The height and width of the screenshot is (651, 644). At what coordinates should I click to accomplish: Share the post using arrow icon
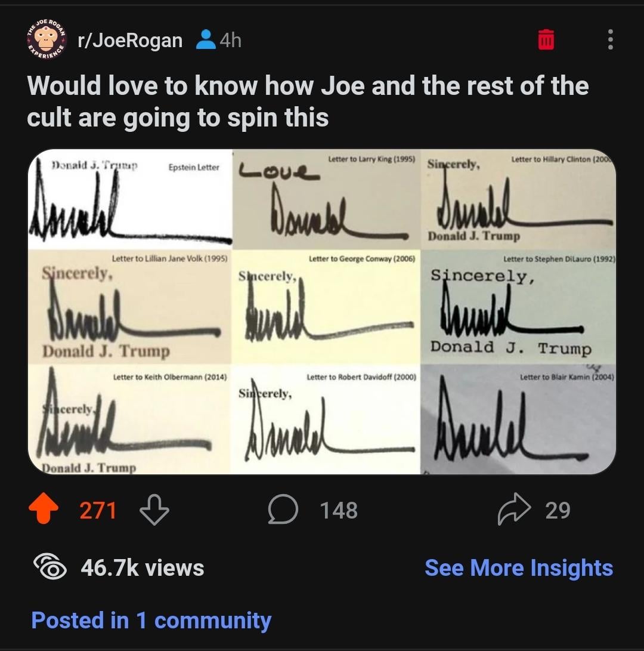(x=514, y=509)
